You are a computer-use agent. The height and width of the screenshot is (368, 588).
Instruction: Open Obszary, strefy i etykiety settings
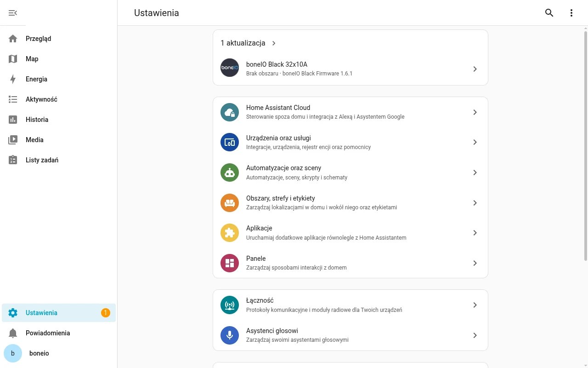coord(351,203)
